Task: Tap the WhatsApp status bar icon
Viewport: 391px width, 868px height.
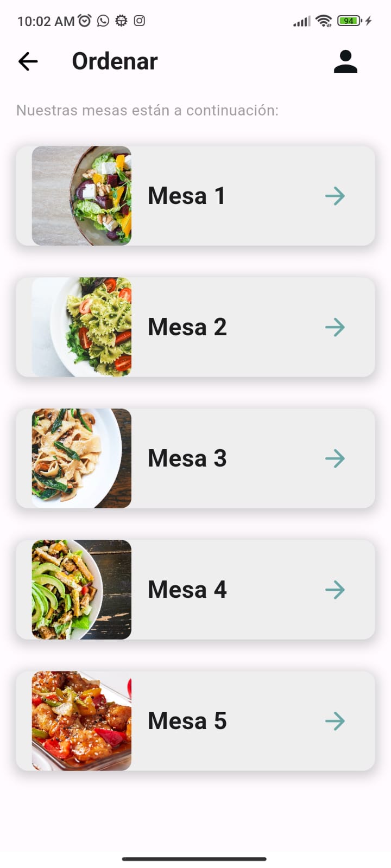Action: coord(103,21)
